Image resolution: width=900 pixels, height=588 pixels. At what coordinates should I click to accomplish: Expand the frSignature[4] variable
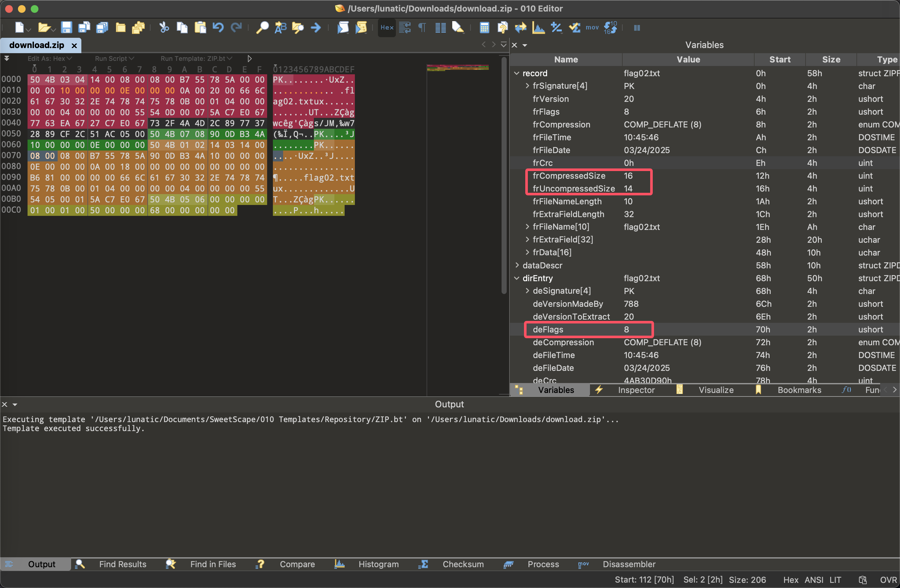tap(527, 86)
